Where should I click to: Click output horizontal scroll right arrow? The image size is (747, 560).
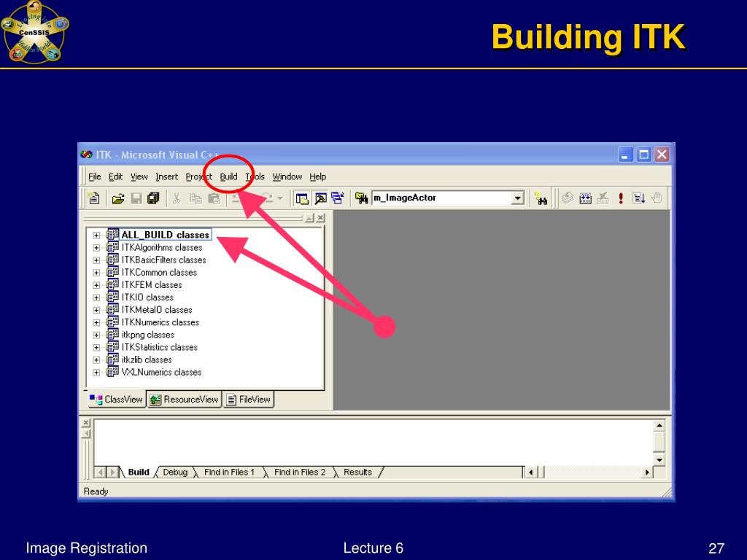tap(647, 472)
